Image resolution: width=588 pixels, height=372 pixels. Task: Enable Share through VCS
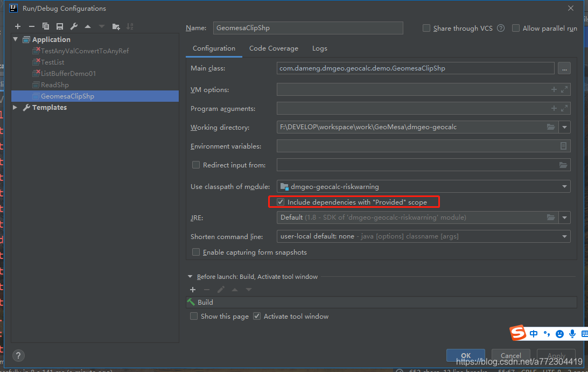426,28
